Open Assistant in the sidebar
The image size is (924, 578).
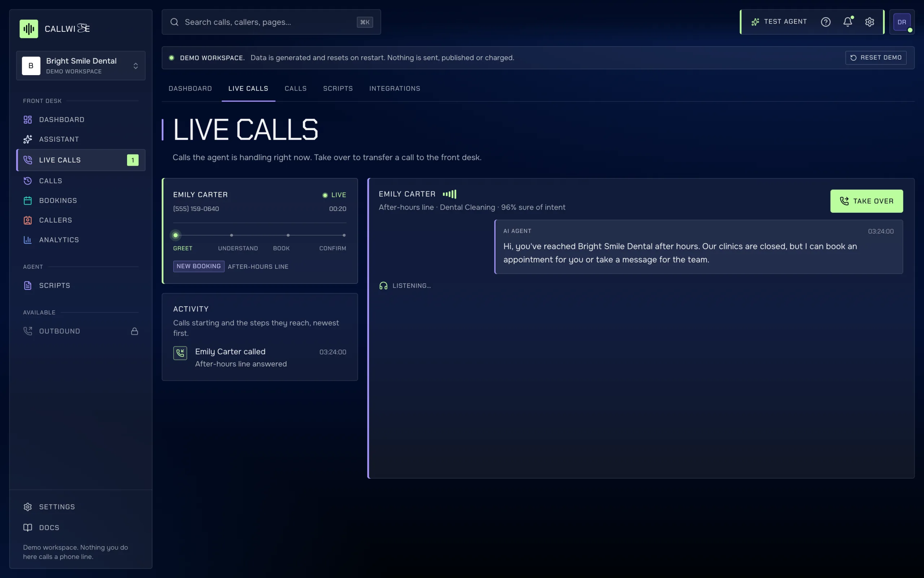pos(81,139)
